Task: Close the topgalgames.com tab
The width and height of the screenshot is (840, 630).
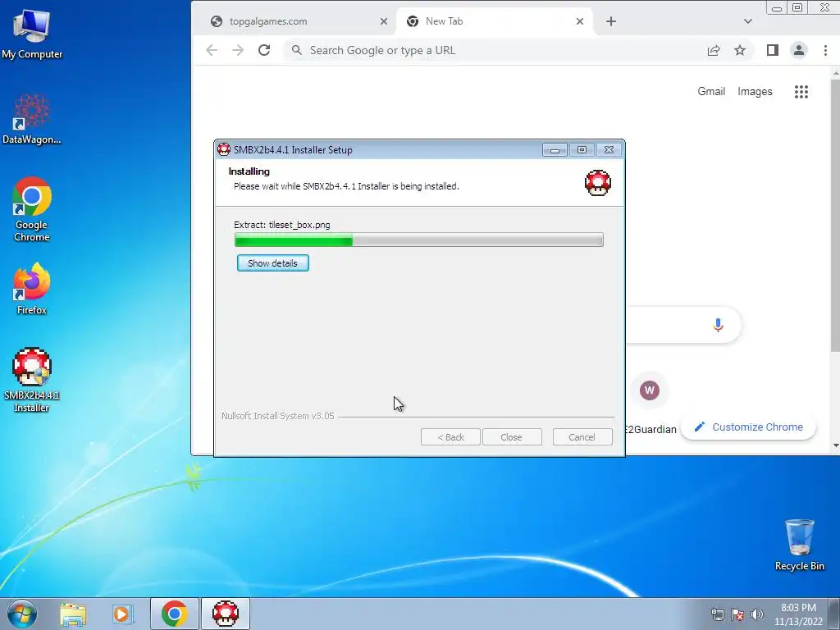Action: pos(384,21)
